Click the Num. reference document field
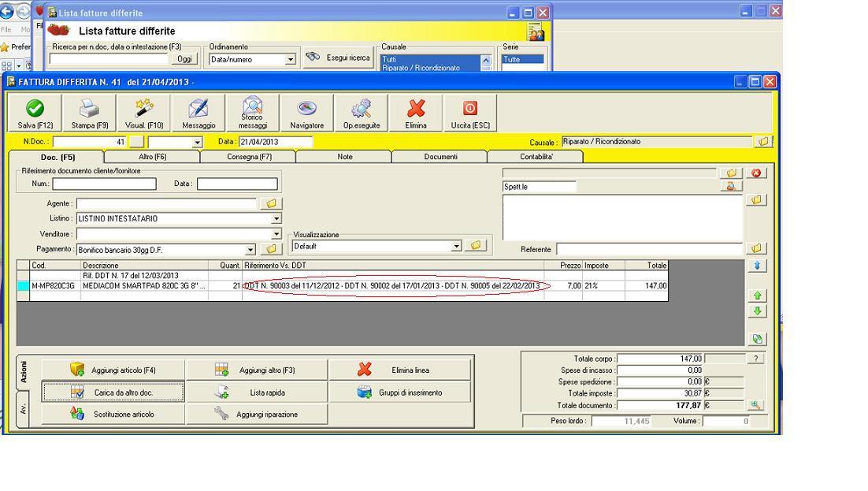This screenshot has height=491, width=868. point(104,184)
